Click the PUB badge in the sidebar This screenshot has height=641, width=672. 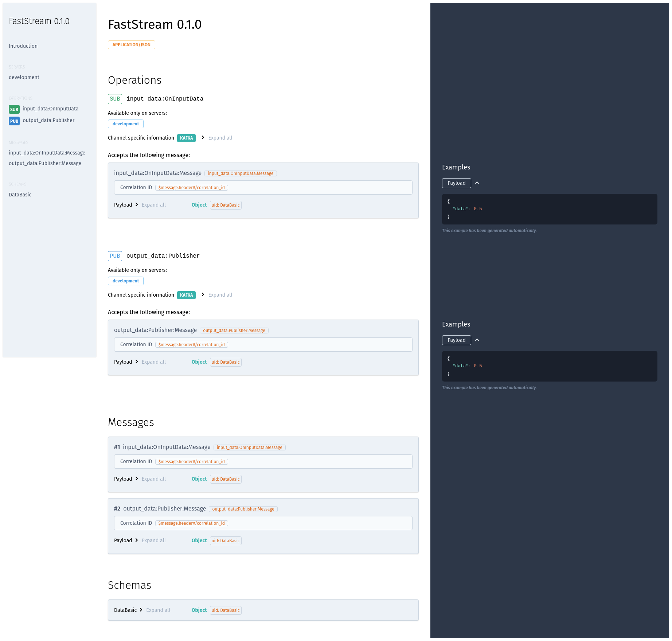coord(14,121)
